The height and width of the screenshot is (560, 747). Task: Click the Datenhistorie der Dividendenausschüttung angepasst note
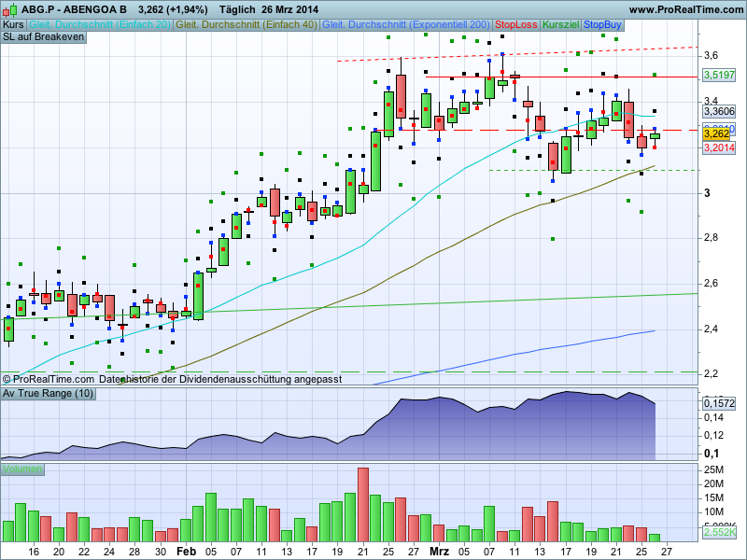tap(220, 380)
